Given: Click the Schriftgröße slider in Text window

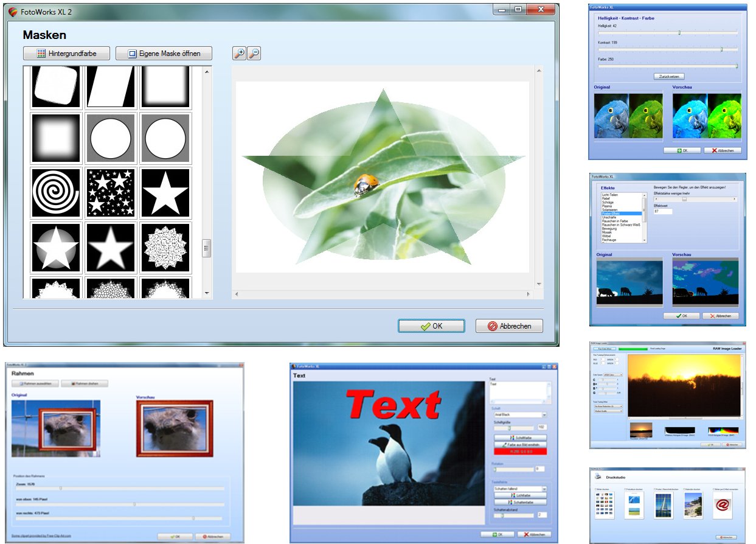Looking at the screenshot, I should [514, 428].
